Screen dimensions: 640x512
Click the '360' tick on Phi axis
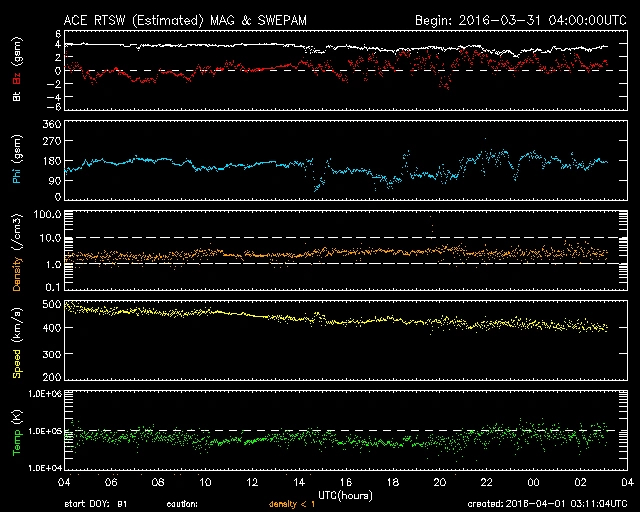tap(51, 124)
